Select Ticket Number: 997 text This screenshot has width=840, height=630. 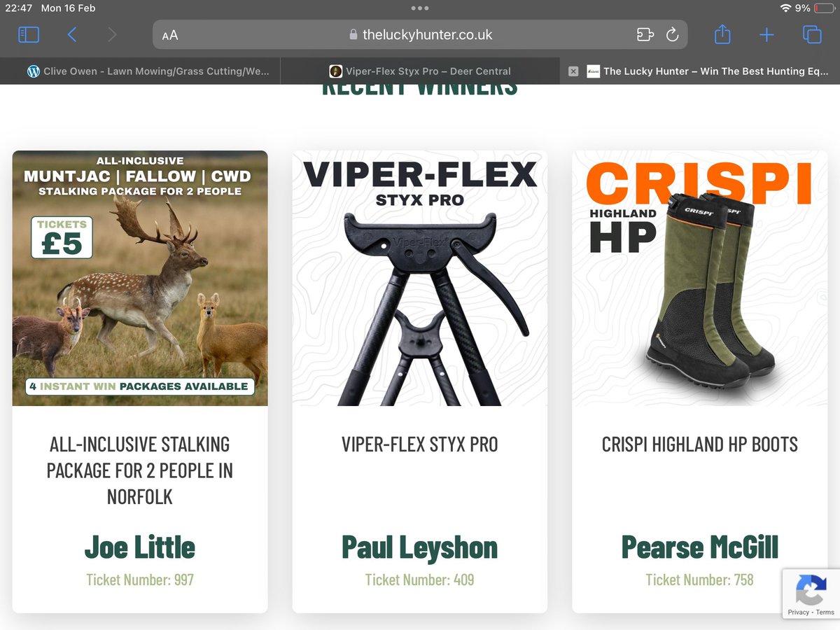[140, 580]
